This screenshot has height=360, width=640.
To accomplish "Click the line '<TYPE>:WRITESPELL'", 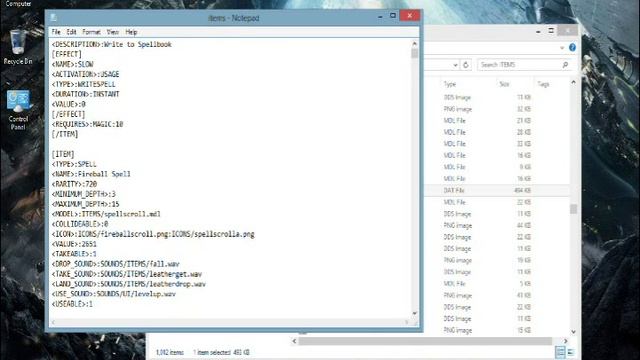I will click(x=83, y=84).
